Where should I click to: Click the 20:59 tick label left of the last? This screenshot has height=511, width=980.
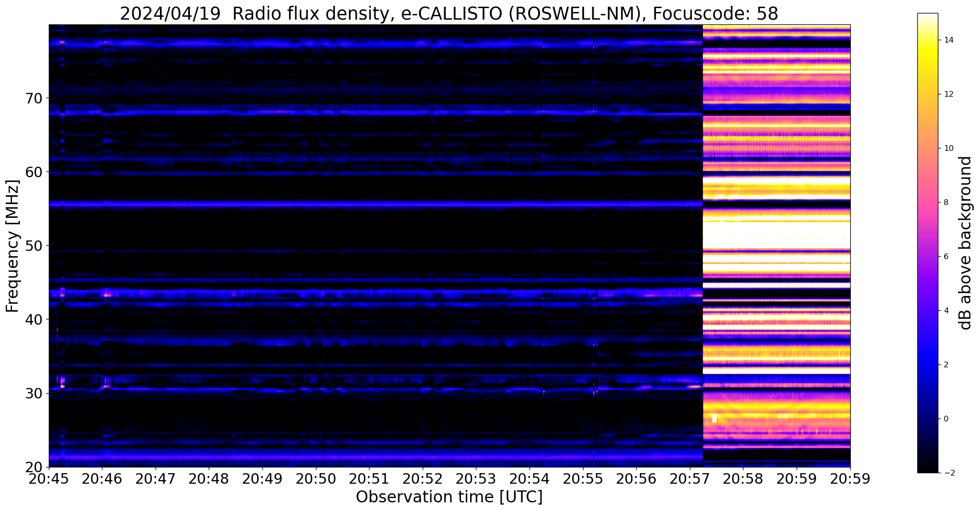[797, 478]
